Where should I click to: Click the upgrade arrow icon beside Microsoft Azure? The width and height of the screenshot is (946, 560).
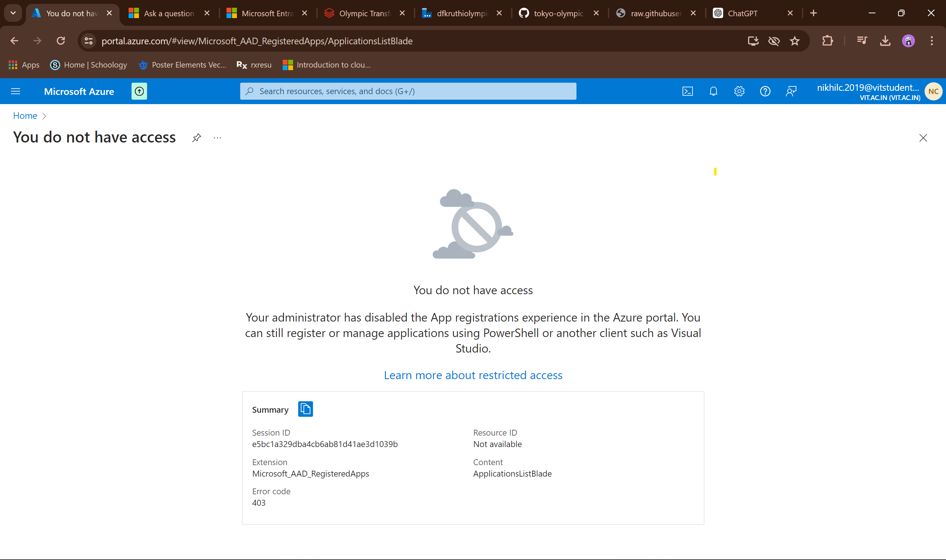[139, 91]
